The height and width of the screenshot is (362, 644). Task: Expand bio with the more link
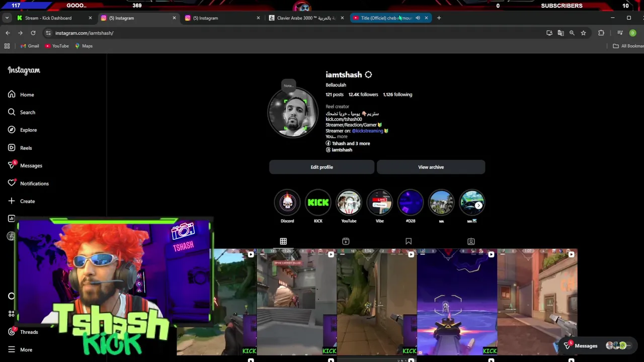[x=342, y=137]
